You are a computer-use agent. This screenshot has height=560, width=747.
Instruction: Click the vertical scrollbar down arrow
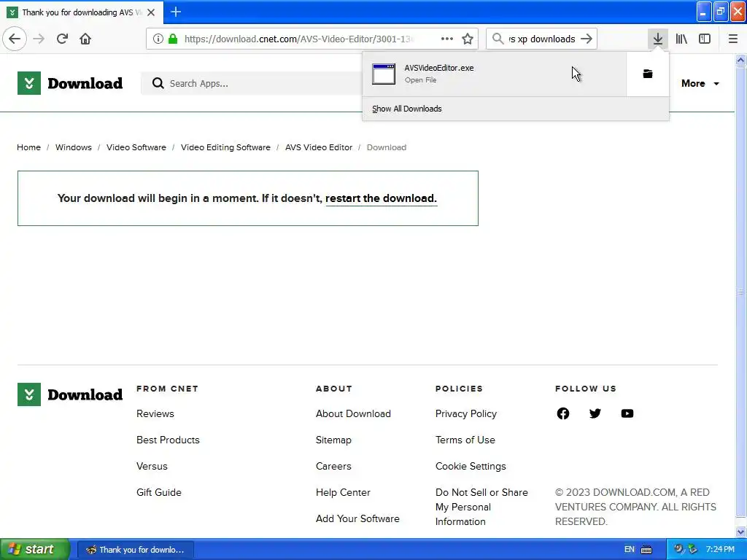741,532
